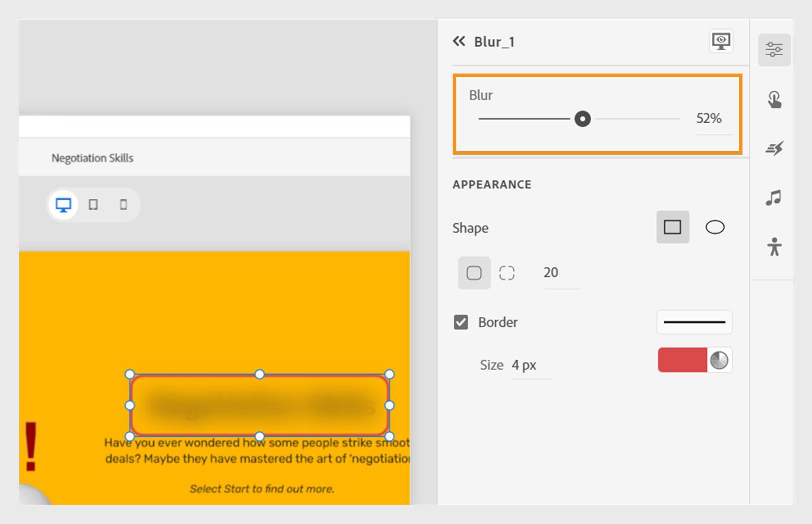Switch to mobile device view
The width and height of the screenshot is (812, 524).
click(x=123, y=205)
